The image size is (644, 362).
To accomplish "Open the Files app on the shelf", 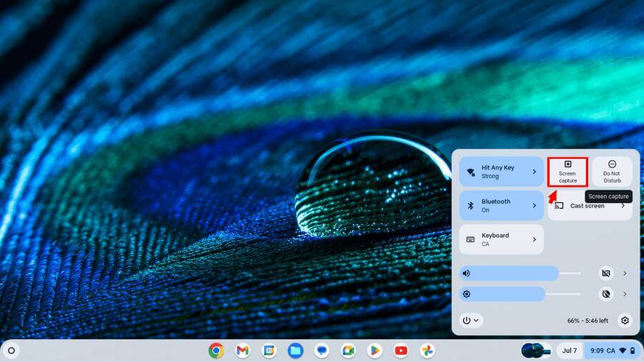I will pos(296,351).
